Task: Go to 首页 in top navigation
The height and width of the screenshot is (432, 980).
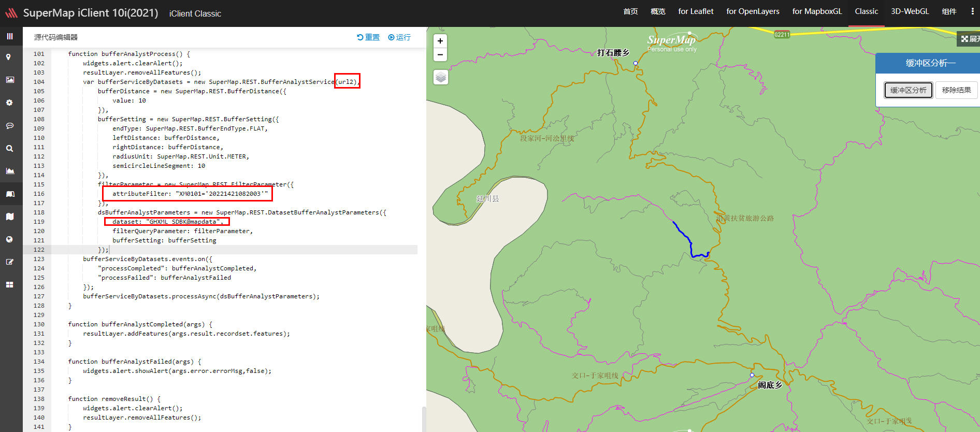Action: pos(630,11)
